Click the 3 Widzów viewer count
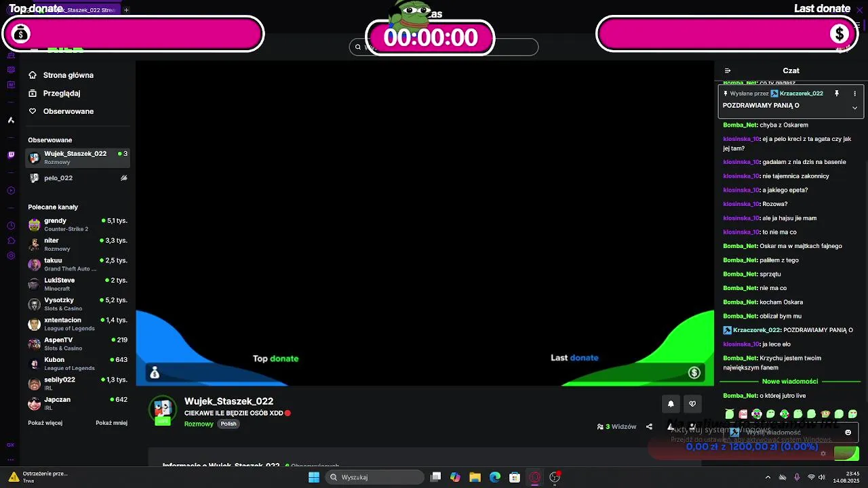 point(616,427)
